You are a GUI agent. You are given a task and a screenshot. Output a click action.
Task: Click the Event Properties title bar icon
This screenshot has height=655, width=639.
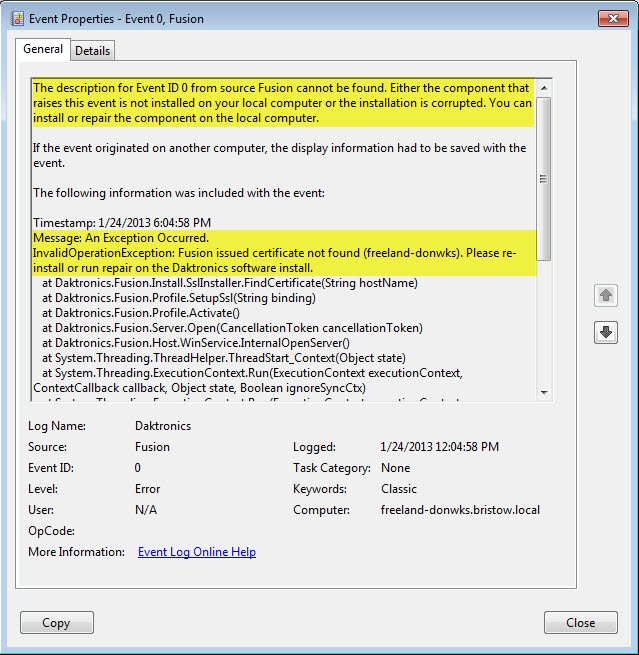tap(17, 19)
